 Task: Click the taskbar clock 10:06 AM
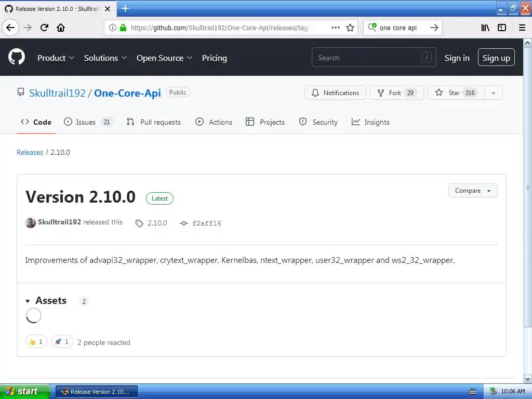tap(513, 392)
